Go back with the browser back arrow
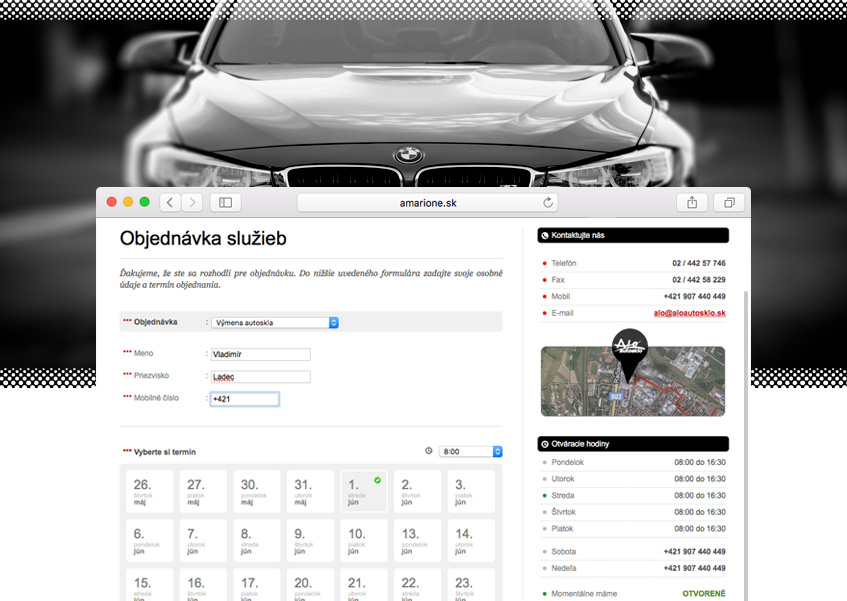Screen dimensions: 847x601 click(170, 202)
